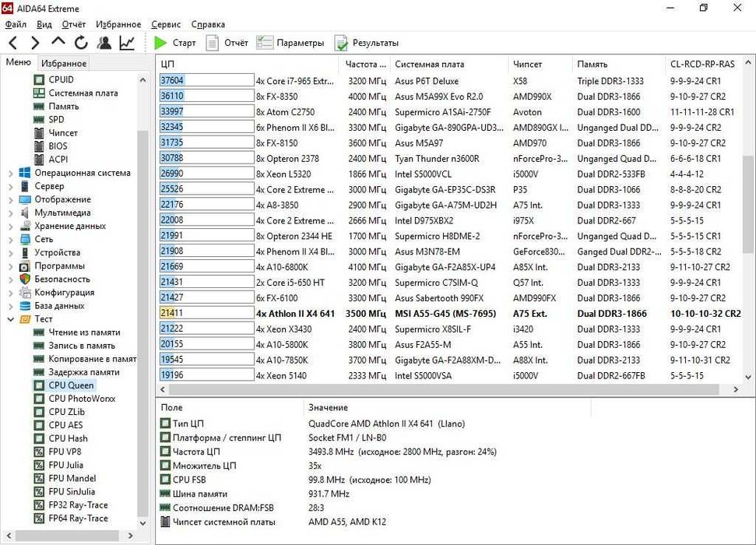
Task: Select the FP64 Ray-Trace benchmark
Action: (78, 518)
